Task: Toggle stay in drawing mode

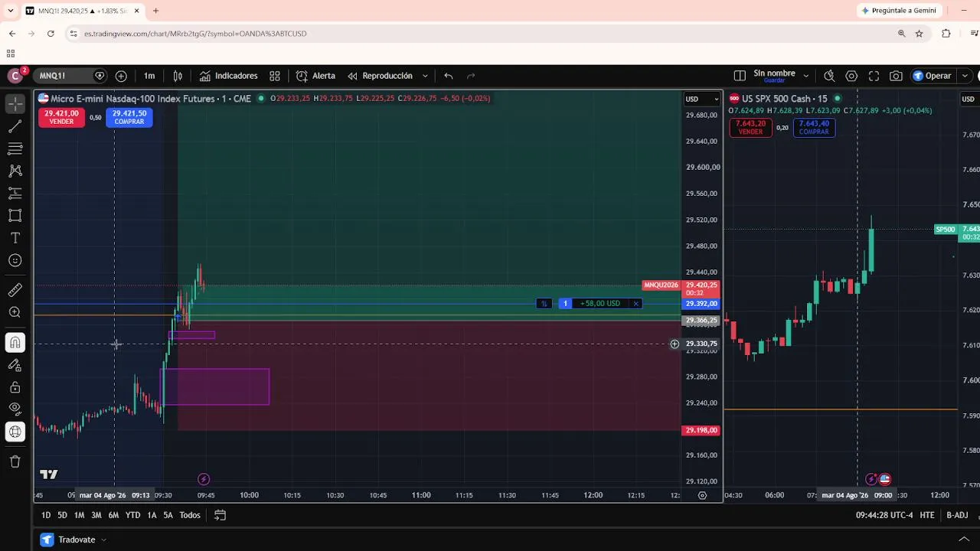Action: 15,365
